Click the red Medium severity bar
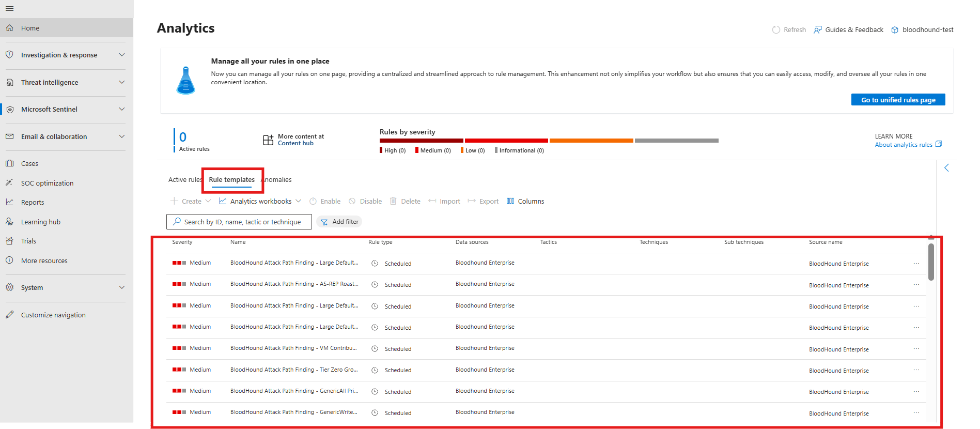Viewport: 980px width, 429px height. pos(506,141)
